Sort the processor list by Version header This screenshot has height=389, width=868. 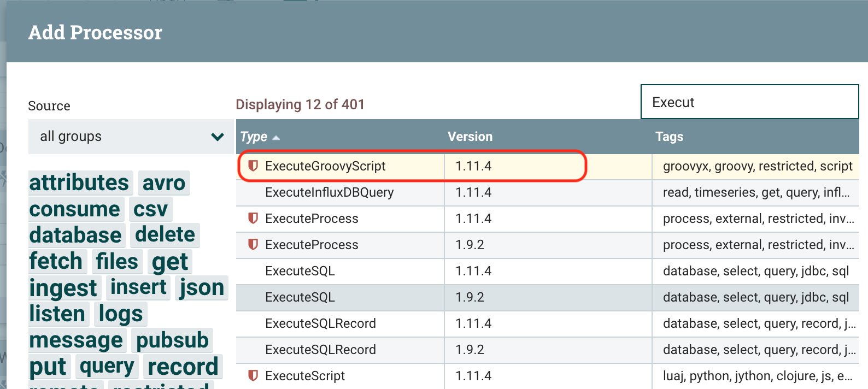click(x=470, y=137)
